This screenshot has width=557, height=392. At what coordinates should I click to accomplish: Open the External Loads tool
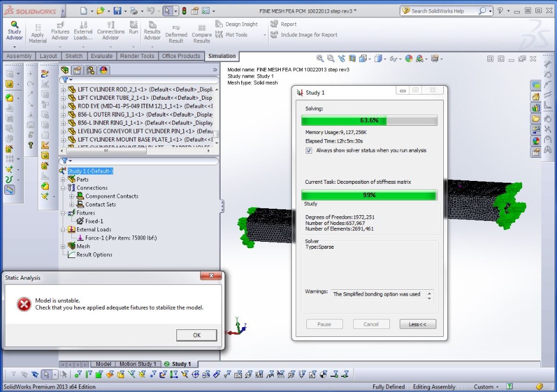83,31
